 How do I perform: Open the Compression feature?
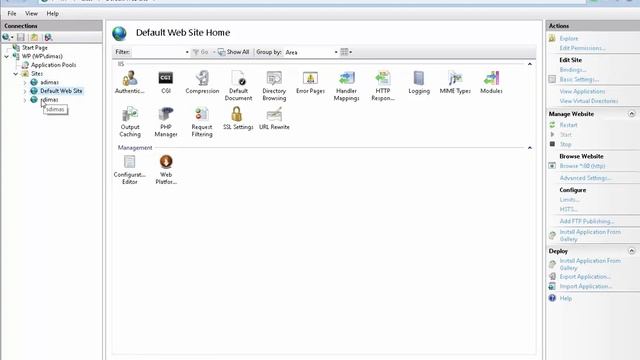pyautogui.click(x=202, y=82)
